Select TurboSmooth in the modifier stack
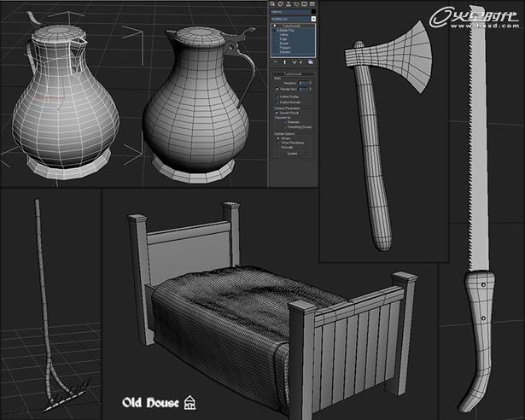The image size is (525, 420). 292,26
